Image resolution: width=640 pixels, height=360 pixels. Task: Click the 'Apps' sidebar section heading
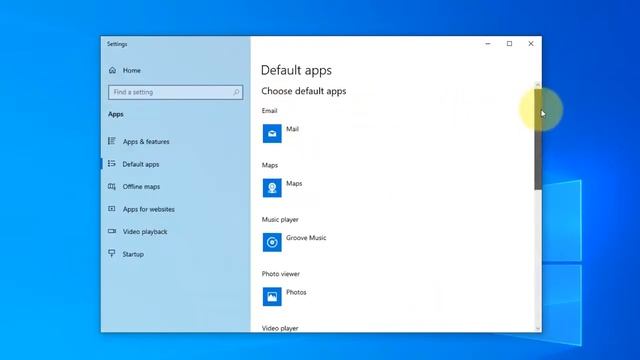(x=116, y=114)
